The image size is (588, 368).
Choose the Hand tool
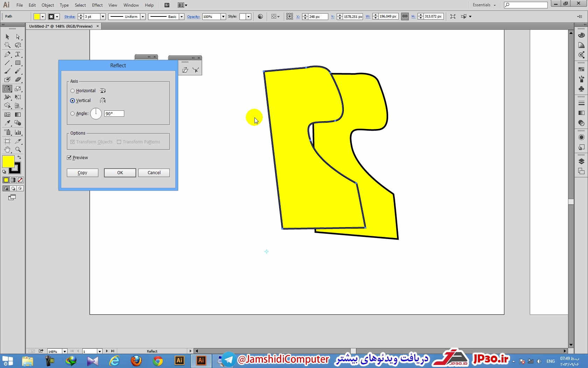[7, 150]
